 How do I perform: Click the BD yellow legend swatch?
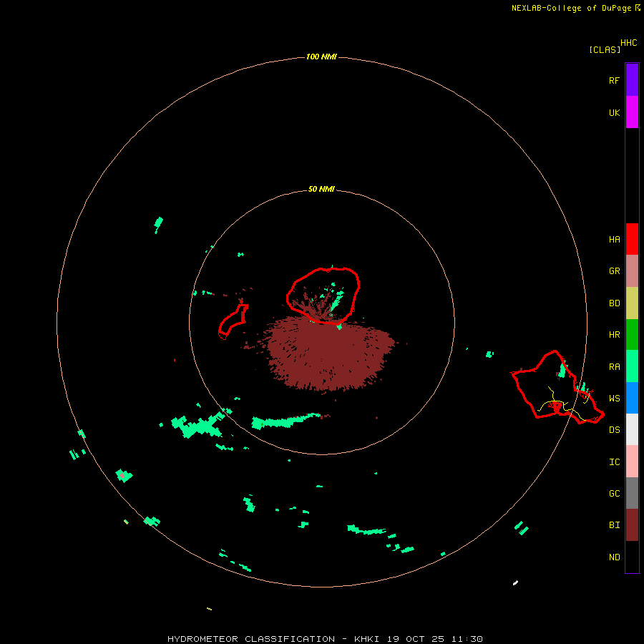632,303
